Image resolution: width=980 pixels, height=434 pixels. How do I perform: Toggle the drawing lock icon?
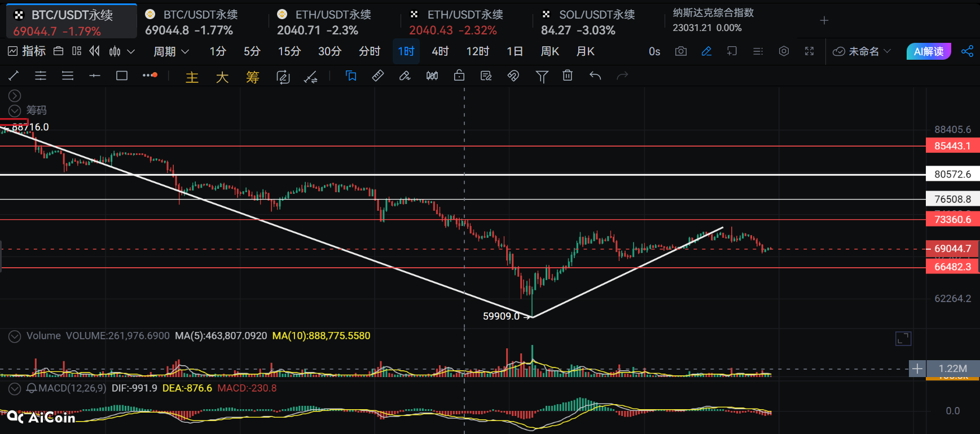click(x=459, y=76)
